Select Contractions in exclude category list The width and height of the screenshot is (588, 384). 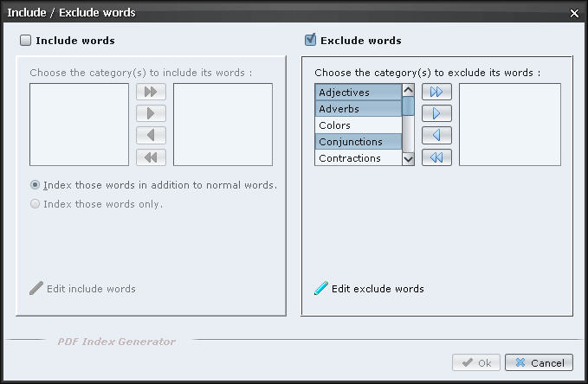coord(359,157)
